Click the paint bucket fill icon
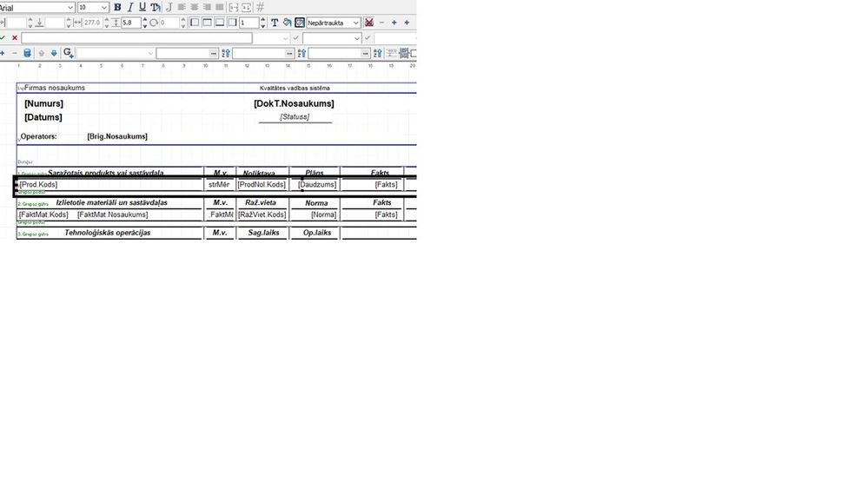 coord(287,23)
